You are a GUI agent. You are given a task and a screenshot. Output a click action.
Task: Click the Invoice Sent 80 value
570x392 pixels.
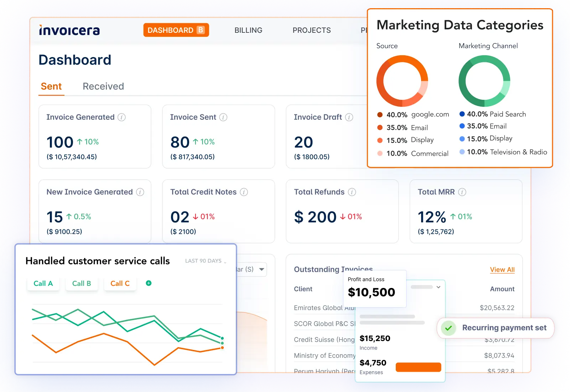coord(180,142)
